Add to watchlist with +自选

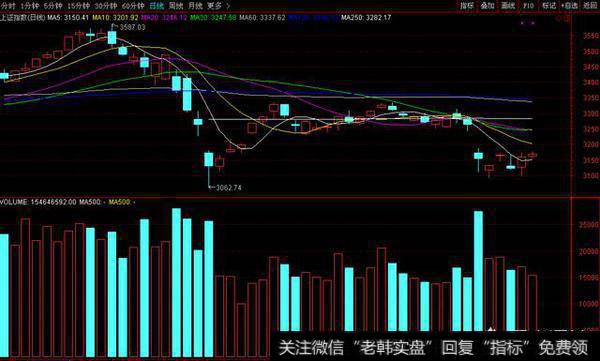(569, 5)
